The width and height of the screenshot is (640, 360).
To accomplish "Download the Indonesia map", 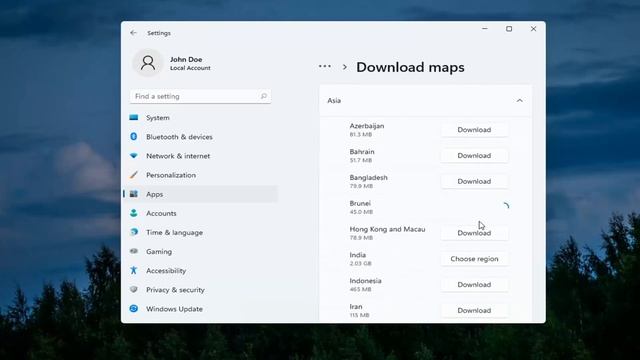I will [474, 284].
